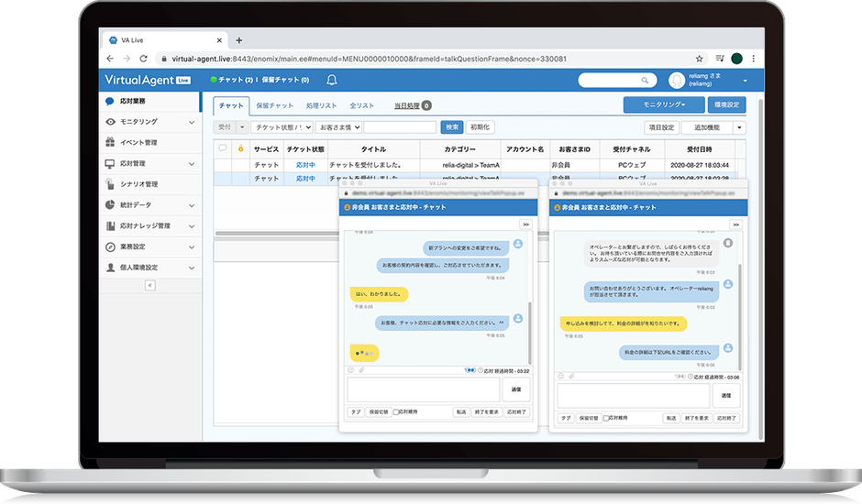
Task: Click the message input box in right chat popup
Action: click(631, 395)
